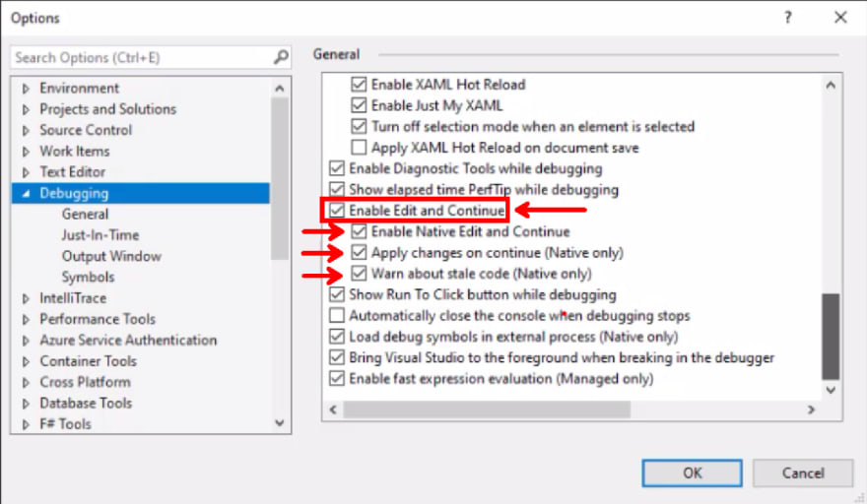Expand the Source Control node
The image size is (867, 504).
[x=26, y=130]
